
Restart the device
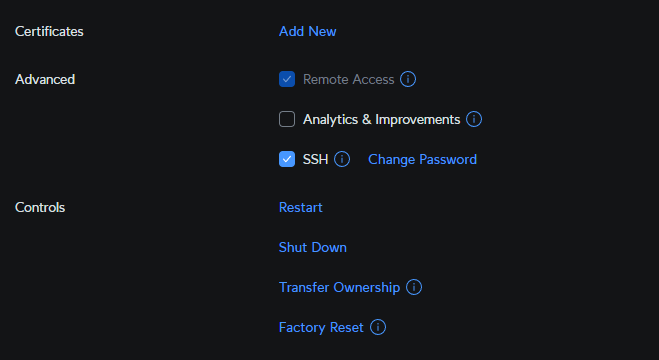pos(301,208)
